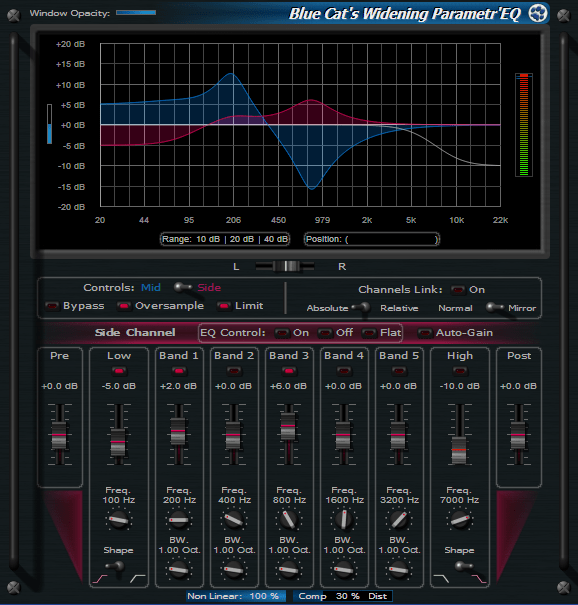
Task: Click the Window Opacity slider
Action: (136, 13)
